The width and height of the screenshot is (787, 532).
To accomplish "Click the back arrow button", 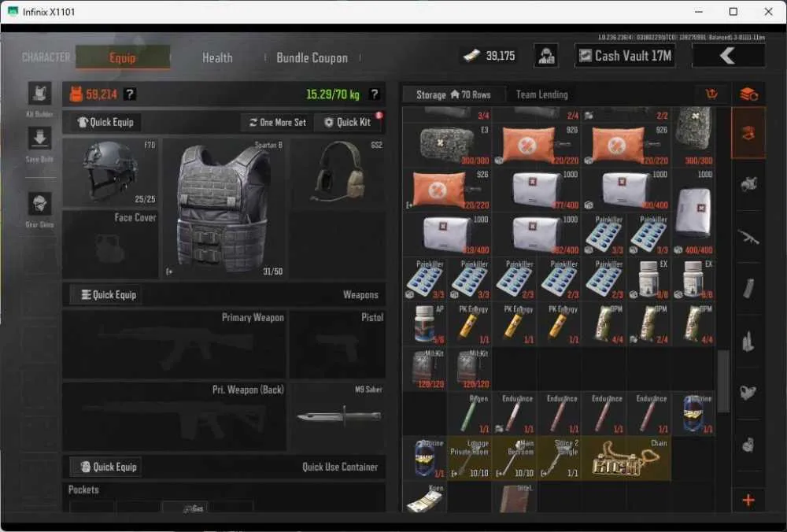I will (728, 56).
